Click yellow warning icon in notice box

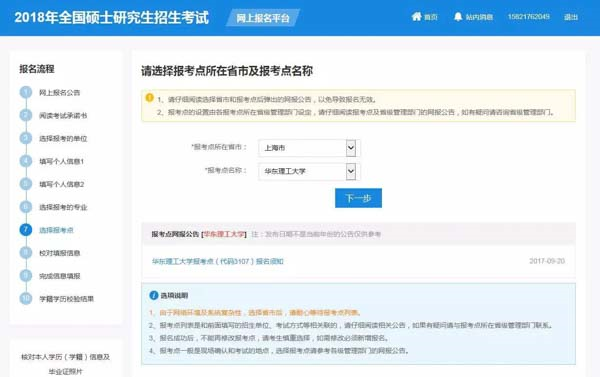150,98
